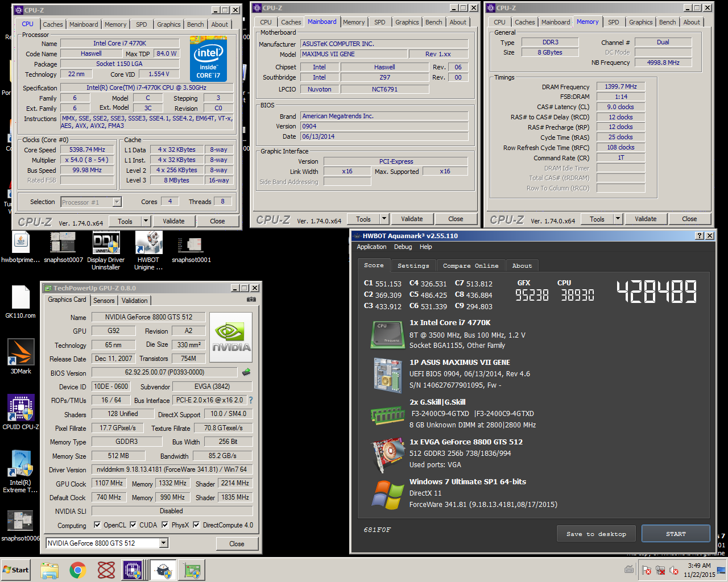Click the total score 428489 in Aquamark
728x582 pixels.
coord(657,292)
